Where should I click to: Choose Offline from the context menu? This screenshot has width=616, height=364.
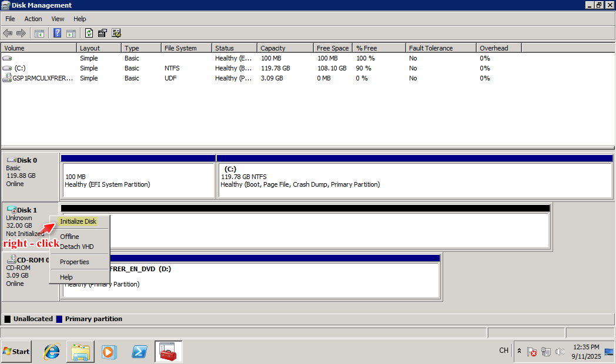(69, 237)
